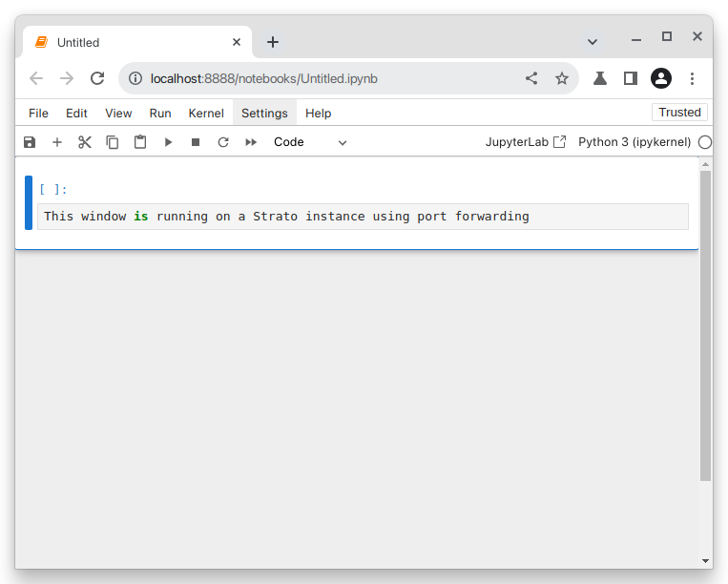Restart the kernel with the circular arrow icon
Screen dimensions: 728x584
coord(223,142)
